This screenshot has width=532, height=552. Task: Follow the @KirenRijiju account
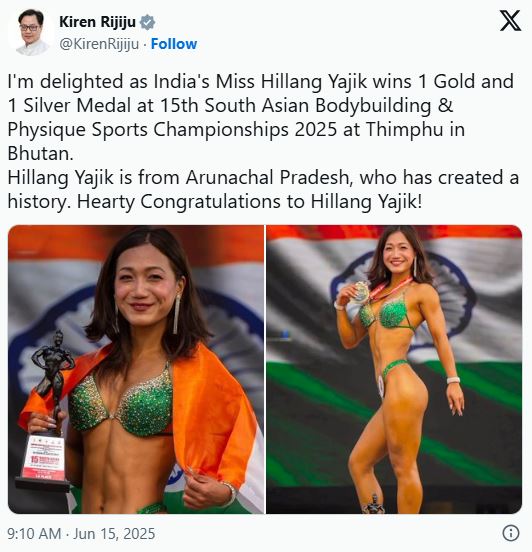click(174, 44)
